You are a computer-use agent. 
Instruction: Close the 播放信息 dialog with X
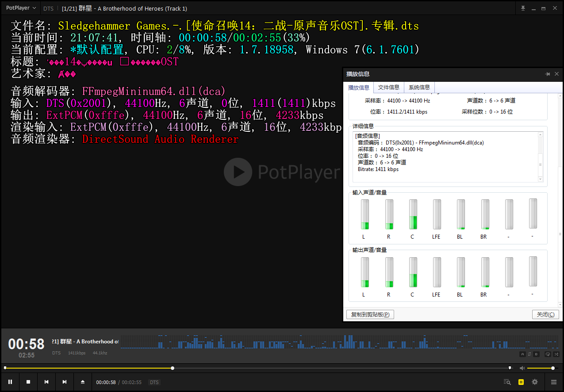556,74
